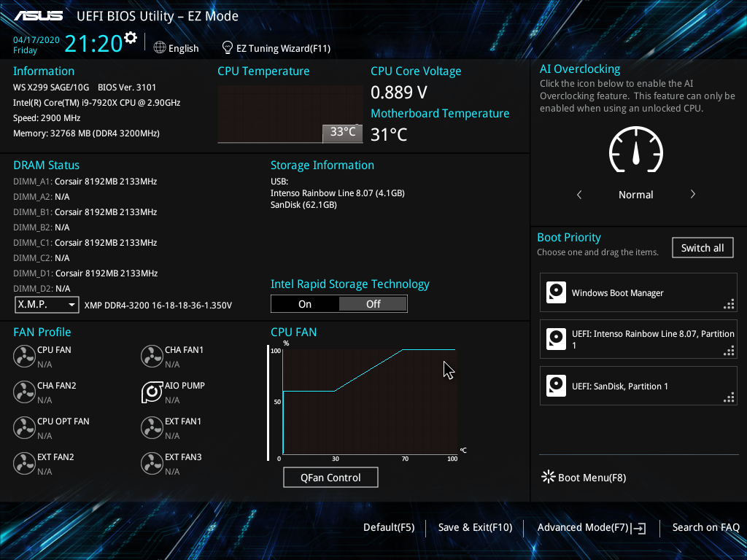Click the left arrow for AI Overclocking mode
Viewport: 747px width, 560px height.
pos(579,194)
